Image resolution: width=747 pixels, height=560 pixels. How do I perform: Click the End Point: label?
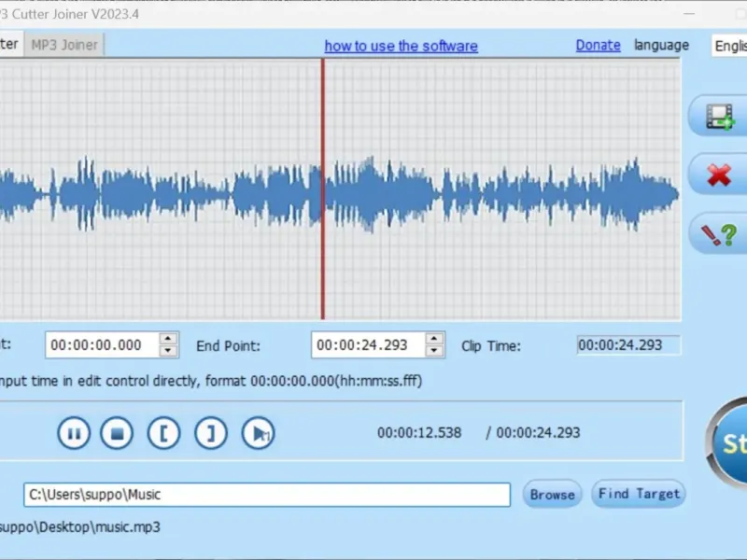pos(228,346)
